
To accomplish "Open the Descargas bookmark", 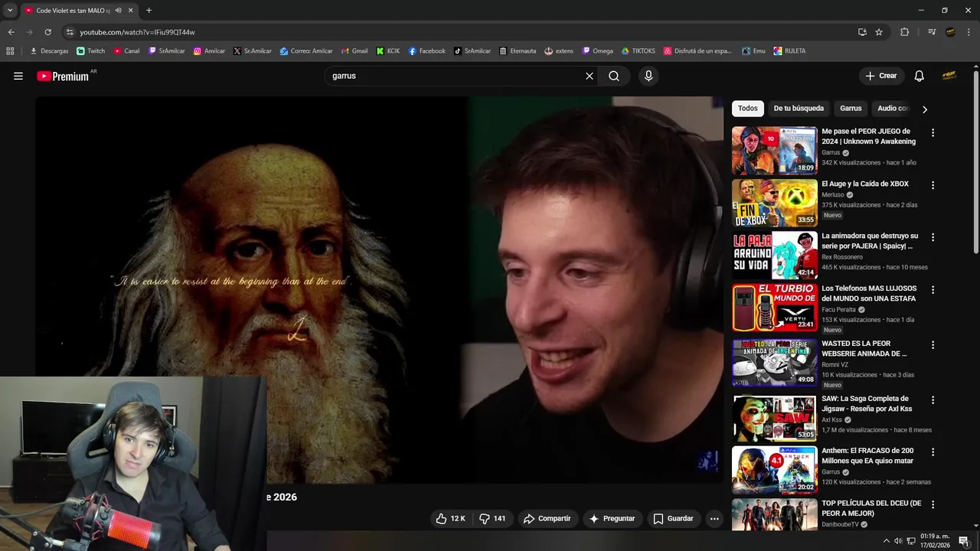I will (x=49, y=51).
